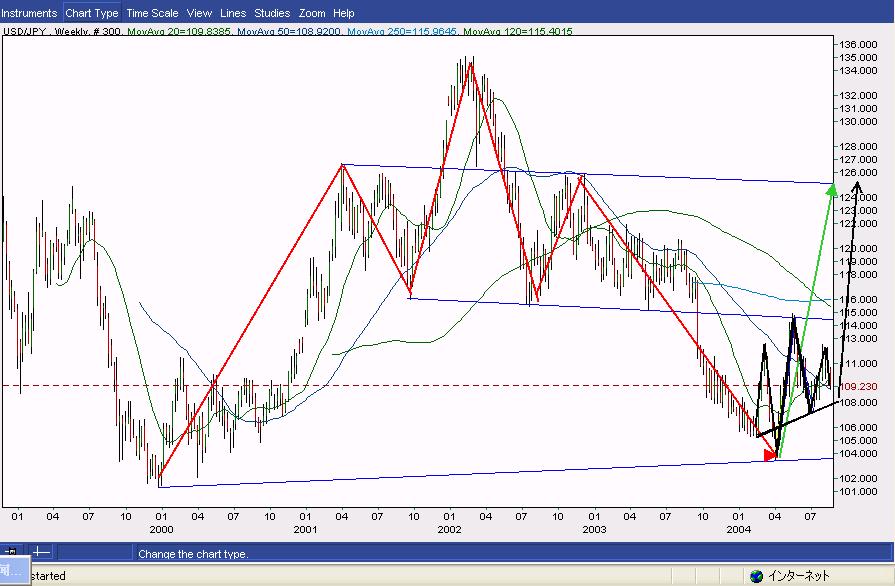The width and height of the screenshot is (895, 586).
Task: Click the crosshair cursor icon in status bar
Action: click(x=41, y=552)
